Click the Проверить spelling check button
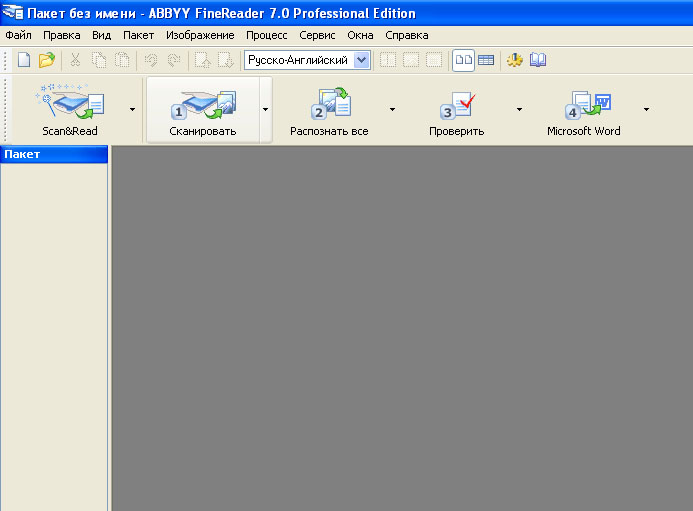 tap(457, 110)
